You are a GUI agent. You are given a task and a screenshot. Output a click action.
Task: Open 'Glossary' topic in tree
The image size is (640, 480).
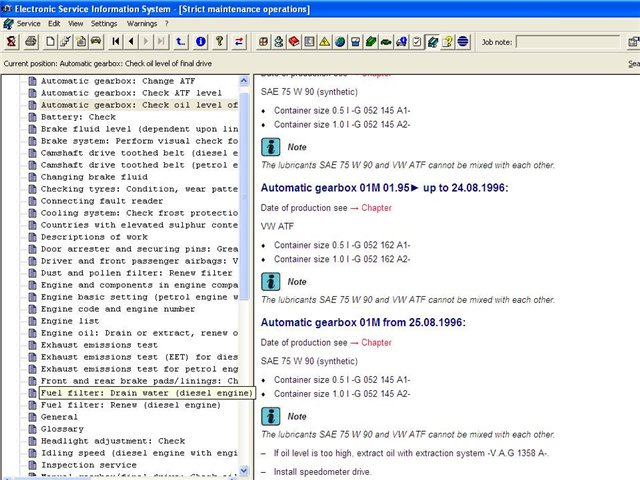62,429
